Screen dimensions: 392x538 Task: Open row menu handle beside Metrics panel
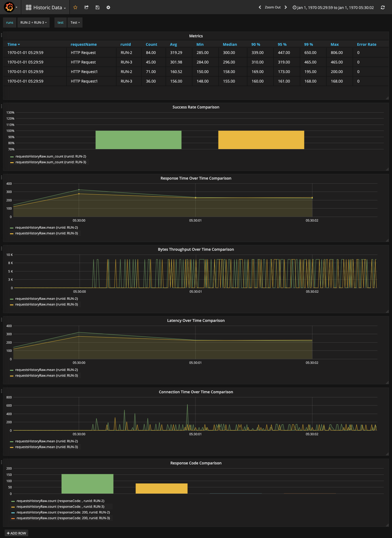(x=2, y=35)
